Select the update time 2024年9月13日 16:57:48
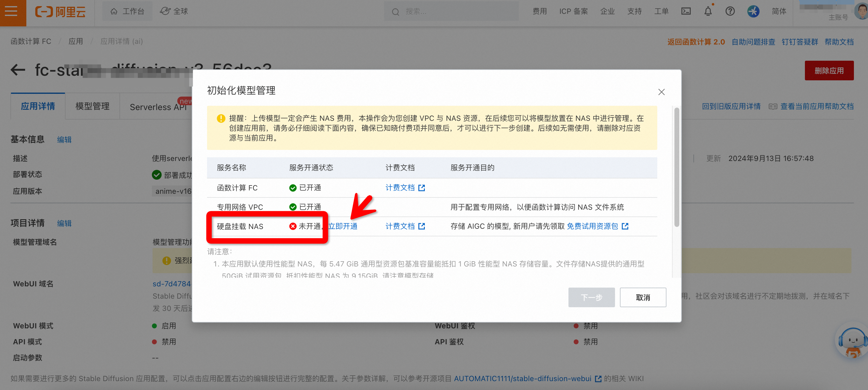The width and height of the screenshot is (868, 390). click(x=771, y=158)
